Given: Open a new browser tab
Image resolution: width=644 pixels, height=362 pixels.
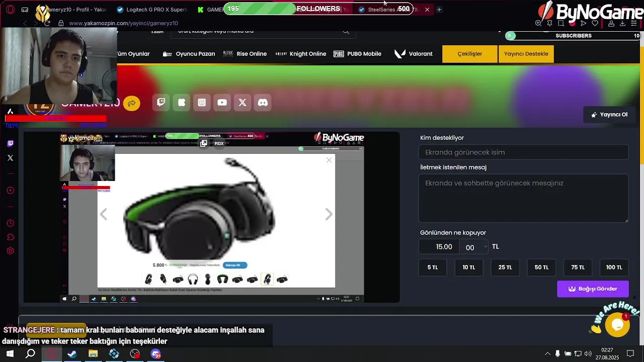Looking at the screenshot, I should 439,10.
